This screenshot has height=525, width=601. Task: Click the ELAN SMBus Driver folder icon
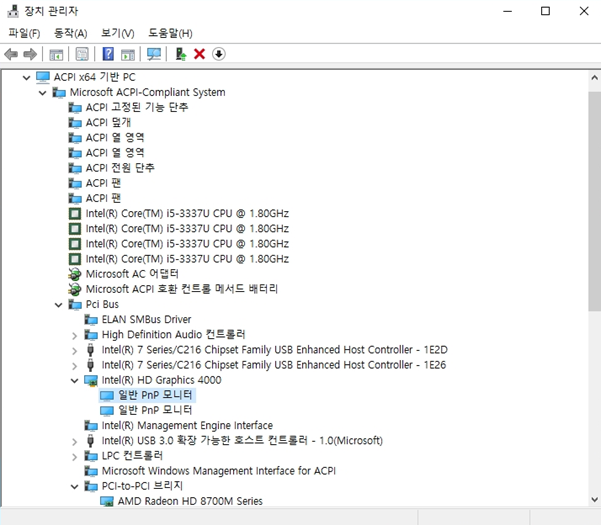91,320
